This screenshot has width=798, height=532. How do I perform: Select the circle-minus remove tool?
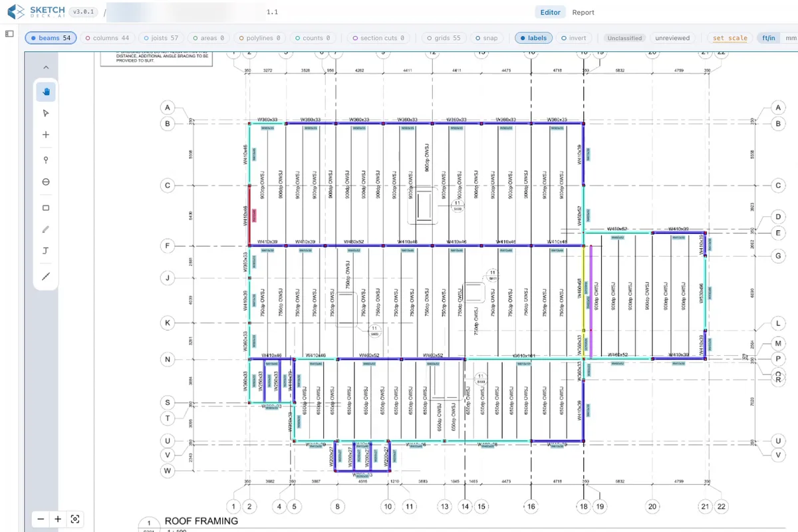(46, 182)
